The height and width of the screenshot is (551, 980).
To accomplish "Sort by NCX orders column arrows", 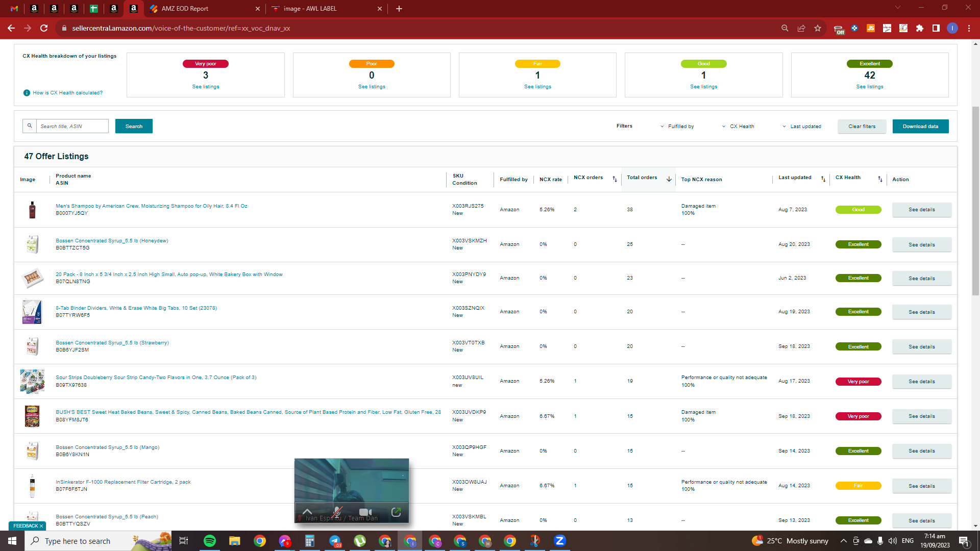I will [615, 179].
